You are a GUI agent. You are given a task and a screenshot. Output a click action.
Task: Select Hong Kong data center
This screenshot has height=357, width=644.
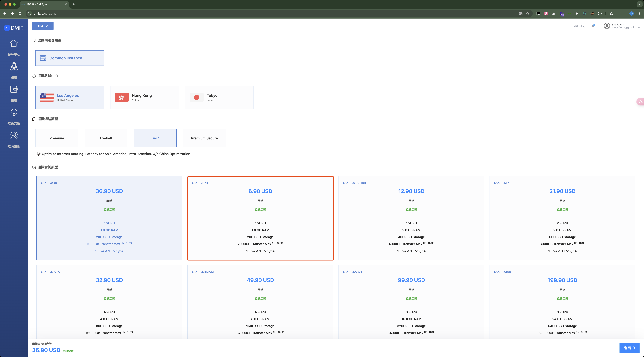145,97
